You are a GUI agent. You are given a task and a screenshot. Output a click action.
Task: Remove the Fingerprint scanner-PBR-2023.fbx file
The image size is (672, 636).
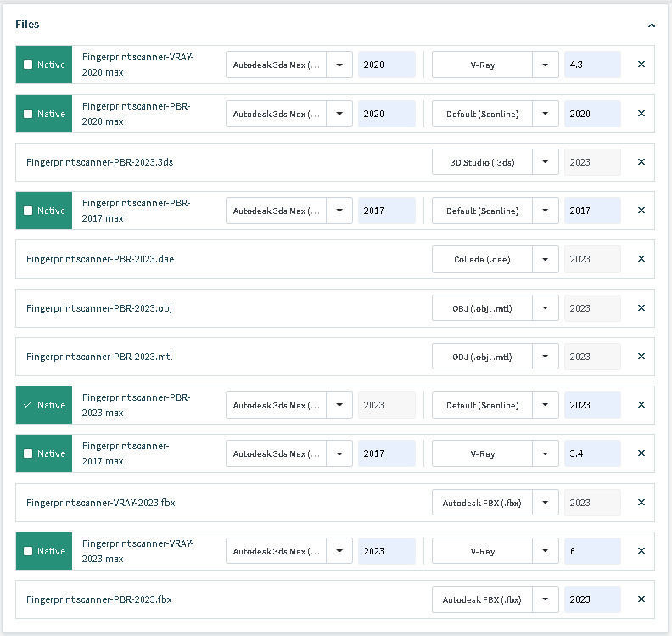pyautogui.click(x=641, y=599)
